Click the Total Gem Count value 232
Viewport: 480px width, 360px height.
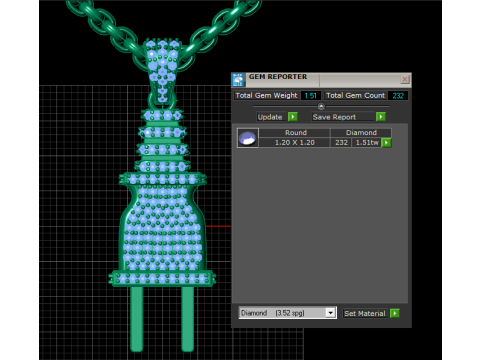(398, 96)
